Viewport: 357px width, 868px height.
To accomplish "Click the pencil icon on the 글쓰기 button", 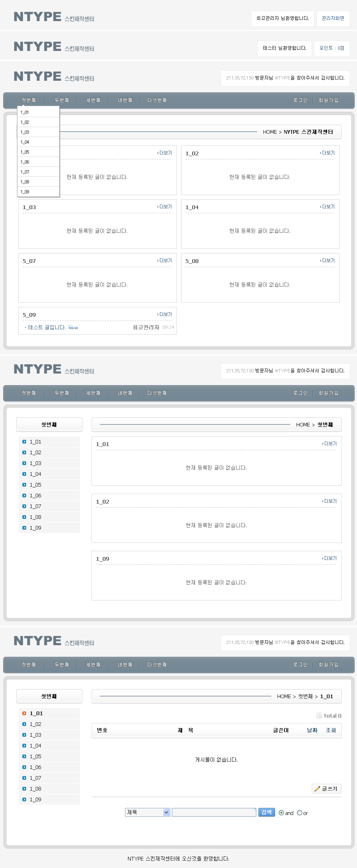I will tap(317, 788).
